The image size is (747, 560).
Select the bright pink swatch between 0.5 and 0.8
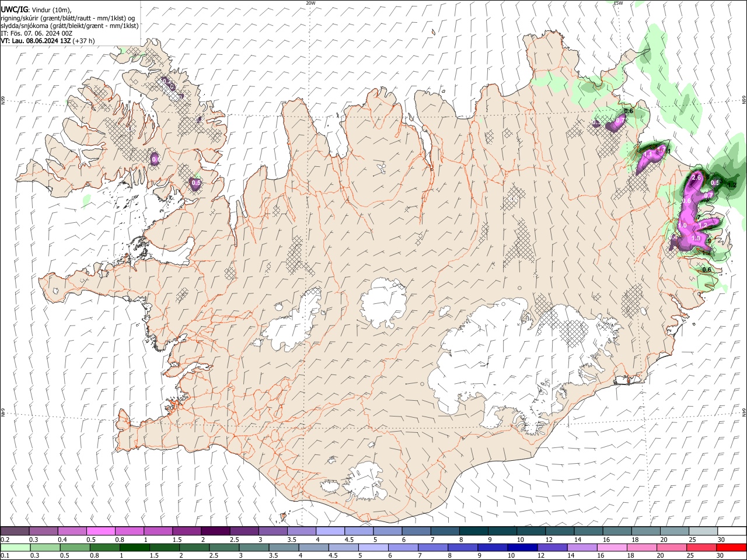[100, 531]
